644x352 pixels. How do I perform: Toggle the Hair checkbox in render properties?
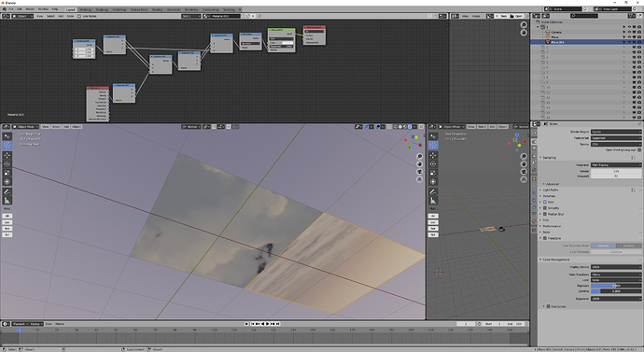click(545, 202)
